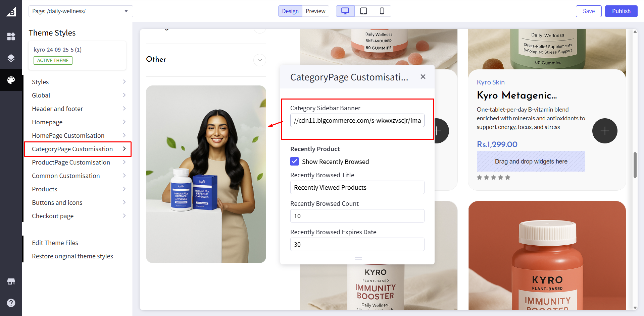The height and width of the screenshot is (316, 644).
Task: Expand the Other section chevron
Action: 259,60
